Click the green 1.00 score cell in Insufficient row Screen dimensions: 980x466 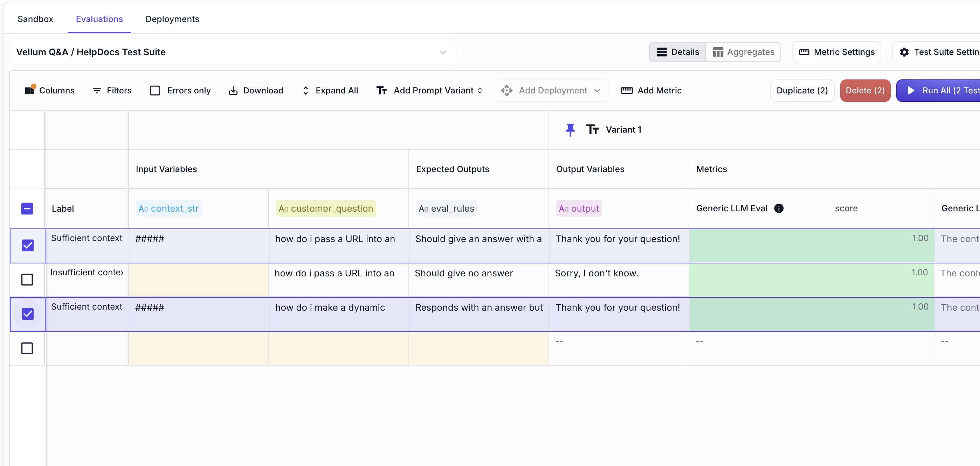(811, 280)
